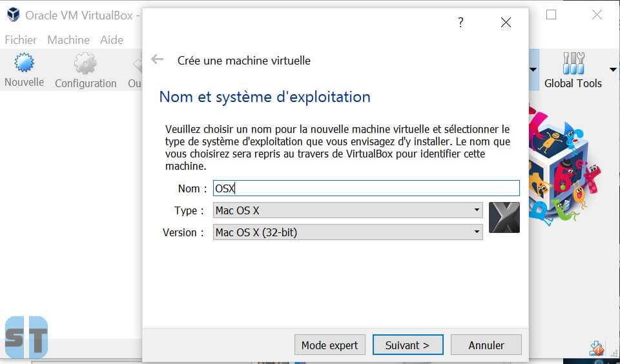
Task: Switch to Mode expert
Action: [330, 345]
